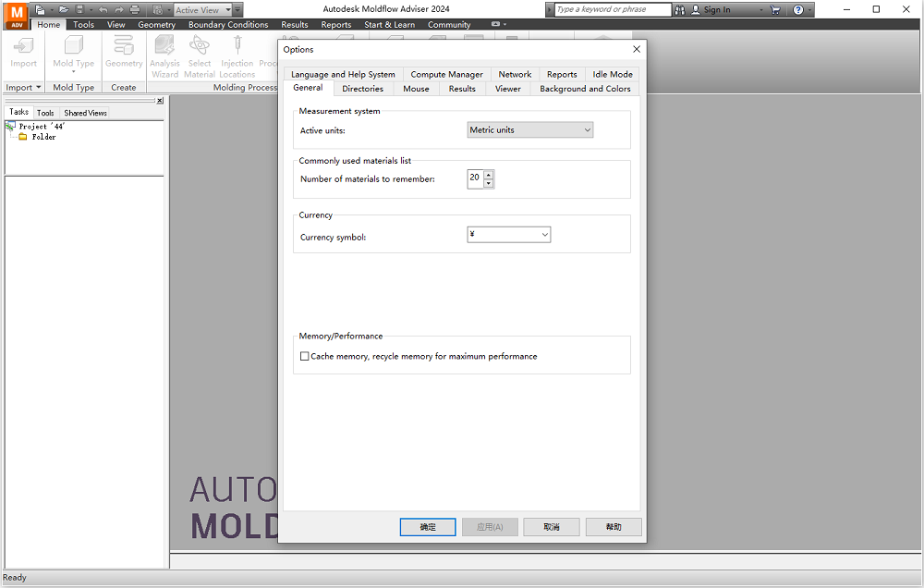Open the Moldflow application menu button
Image resolution: width=924 pixels, height=588 pixels.
click(x=17, y=16)
